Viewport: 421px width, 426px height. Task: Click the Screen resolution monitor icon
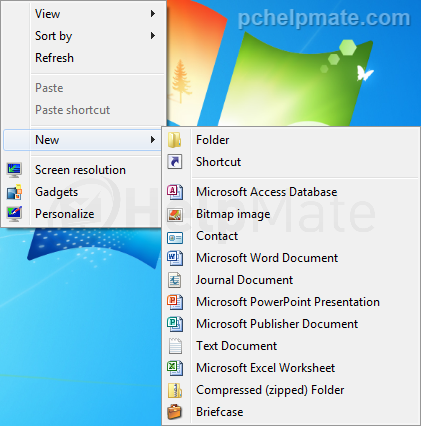tap(14, 170)
